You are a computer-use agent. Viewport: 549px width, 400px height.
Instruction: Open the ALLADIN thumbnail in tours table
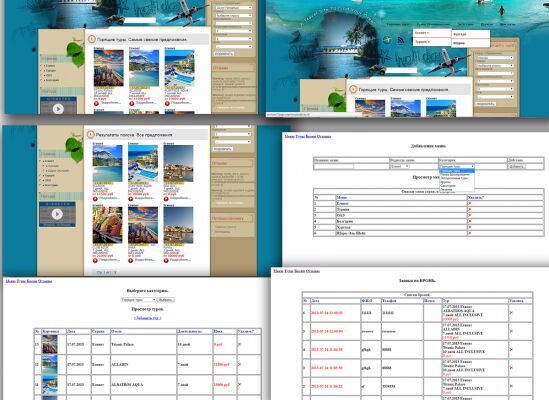coord(49,365)
